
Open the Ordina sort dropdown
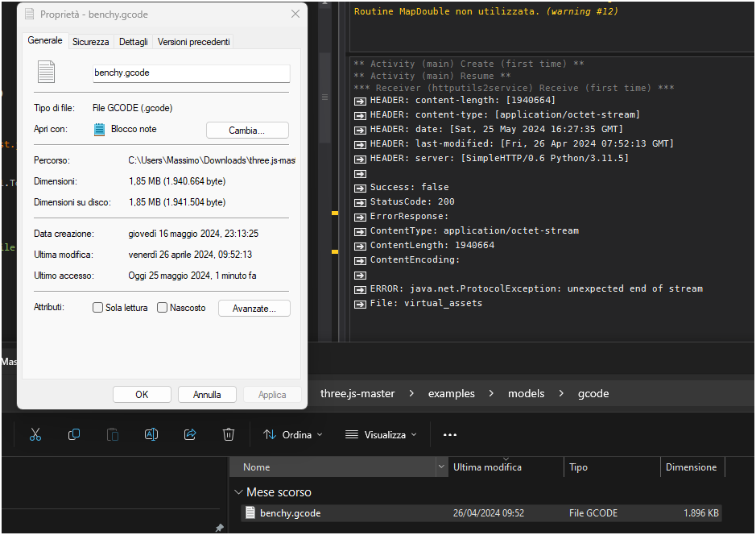pyautogui.click(x=293, y=434)
